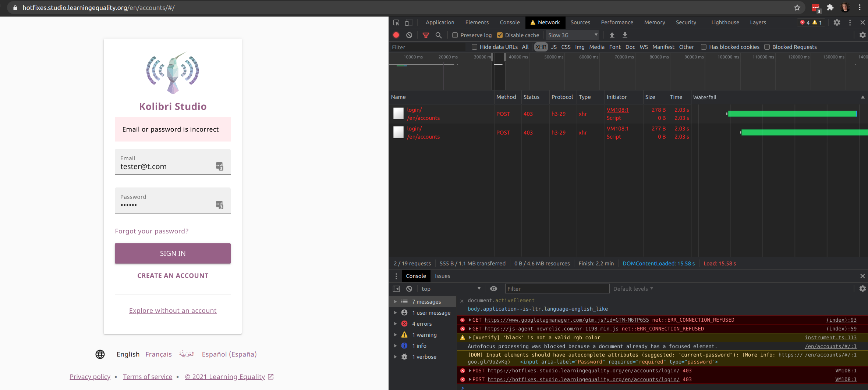
Task: Click the inspect element picker icon
Action: click(396, 22)
